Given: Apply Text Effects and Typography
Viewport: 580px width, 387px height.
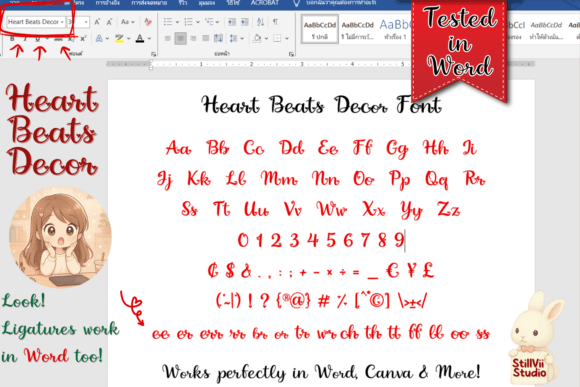Looking at the screenshot, I should pos(99,38).
